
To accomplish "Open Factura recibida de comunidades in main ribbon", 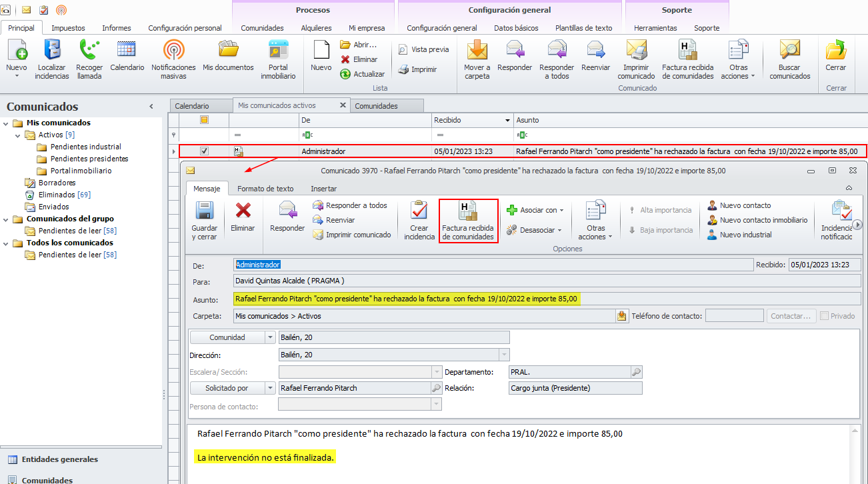I will point(688,59).
